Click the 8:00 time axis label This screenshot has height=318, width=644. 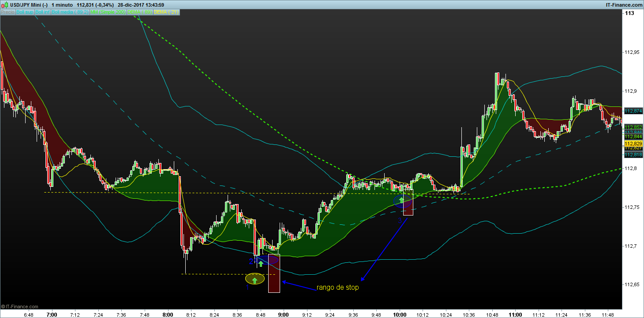point(168,315)
